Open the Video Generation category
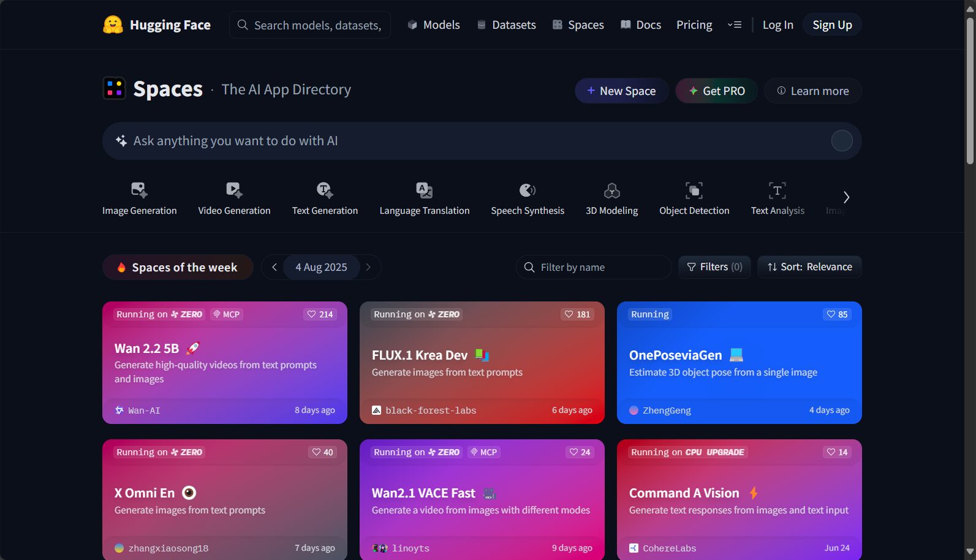This screenshot has height=560, width=976. [x=234, y=199]
